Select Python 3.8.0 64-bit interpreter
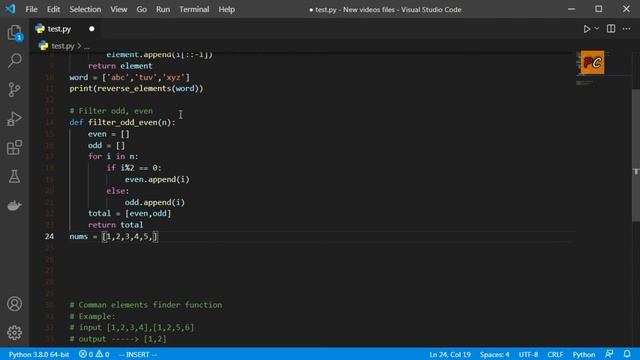Screen dimensions: 640x360 point(39,354)
